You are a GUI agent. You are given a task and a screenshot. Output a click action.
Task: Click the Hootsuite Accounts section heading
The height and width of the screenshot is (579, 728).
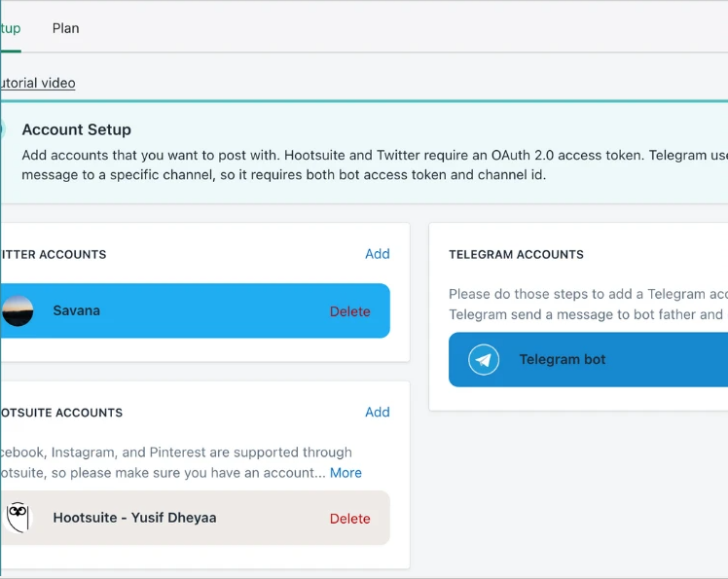pyautogui.click(x=61, y=413)
